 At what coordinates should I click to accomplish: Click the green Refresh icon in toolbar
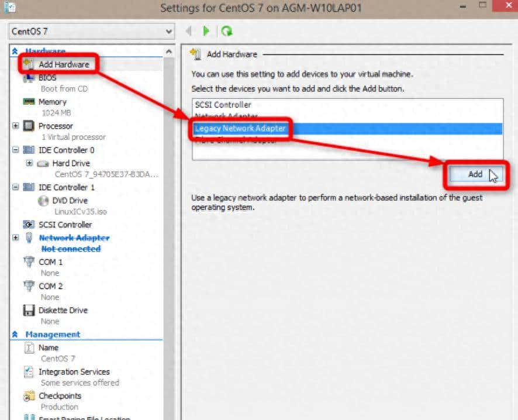(227, 31)
